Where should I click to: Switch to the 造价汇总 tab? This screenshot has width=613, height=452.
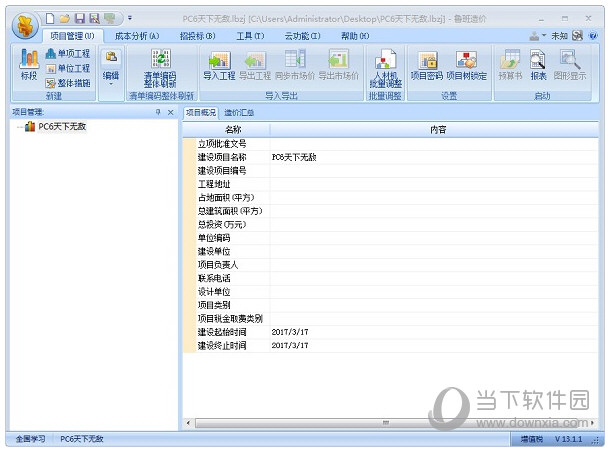tap(238, 113)
